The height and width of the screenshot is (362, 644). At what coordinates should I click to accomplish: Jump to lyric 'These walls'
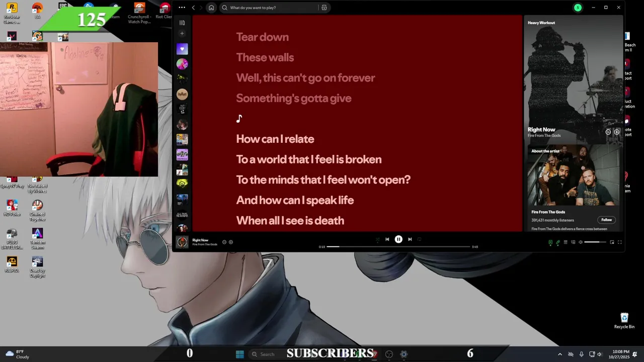(265, 57)
